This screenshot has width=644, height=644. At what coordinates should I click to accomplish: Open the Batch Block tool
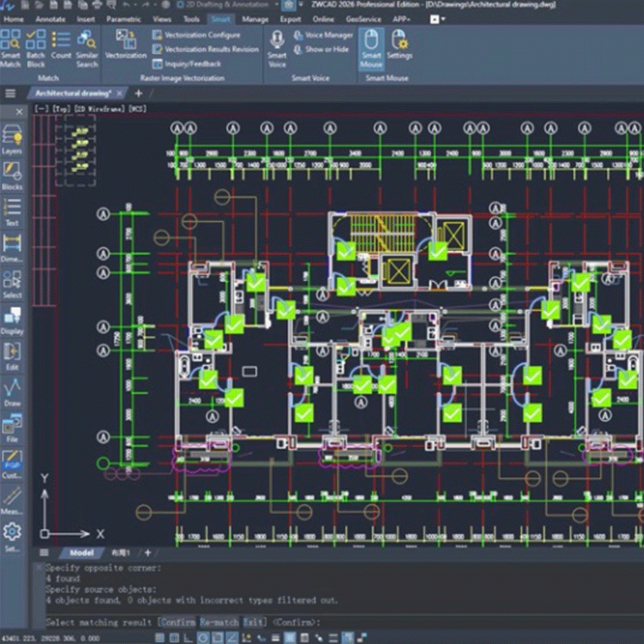point(35,48)
